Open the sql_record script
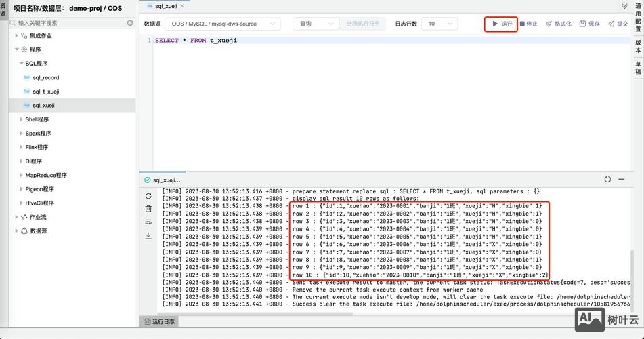 click(x=45, y=78)
